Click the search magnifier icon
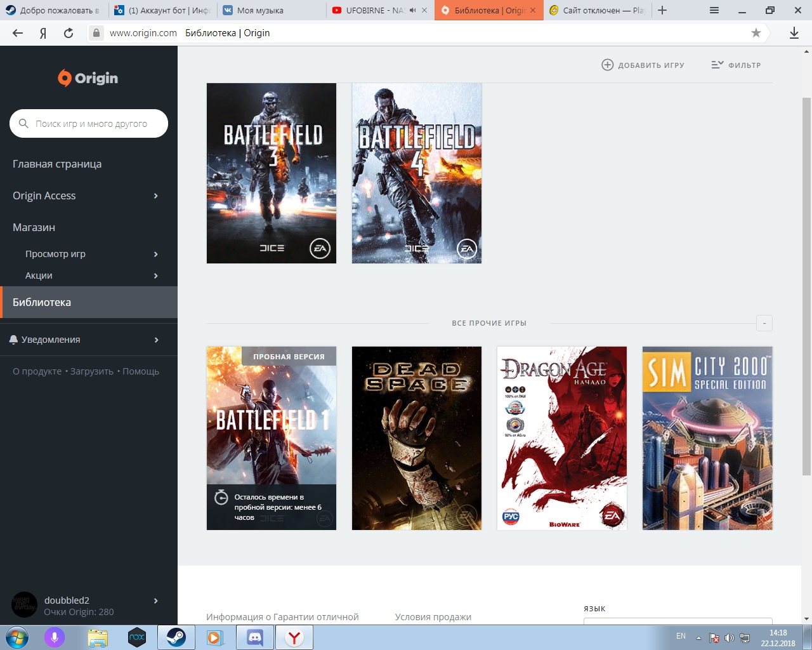The height and width of the screenshot is (650, 812). click(x=23, y=124)
